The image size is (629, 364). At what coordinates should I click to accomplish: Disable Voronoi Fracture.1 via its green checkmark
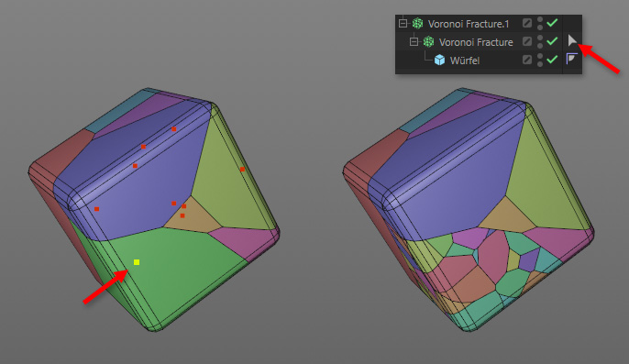point(552,23)
